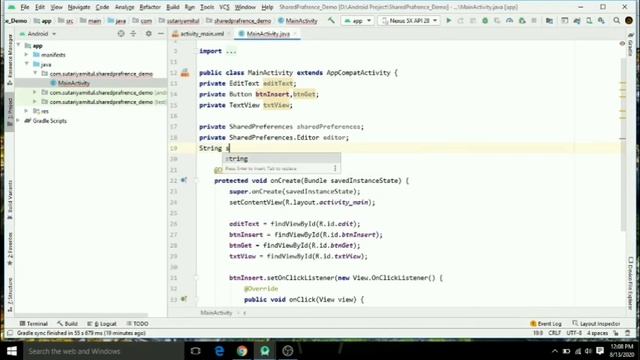This screenshot has height=360, width=640.
Task: Open the Gradle side panel tab
Action: [631, 45]
